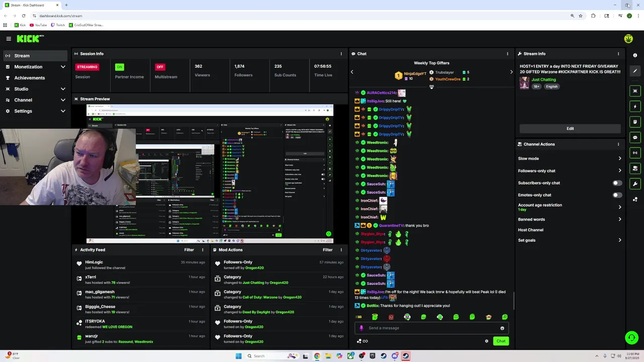The height and width of the screenshot is (362, 644).
Task: Show next top gifters with right arrow
Action: click(511, 72)
